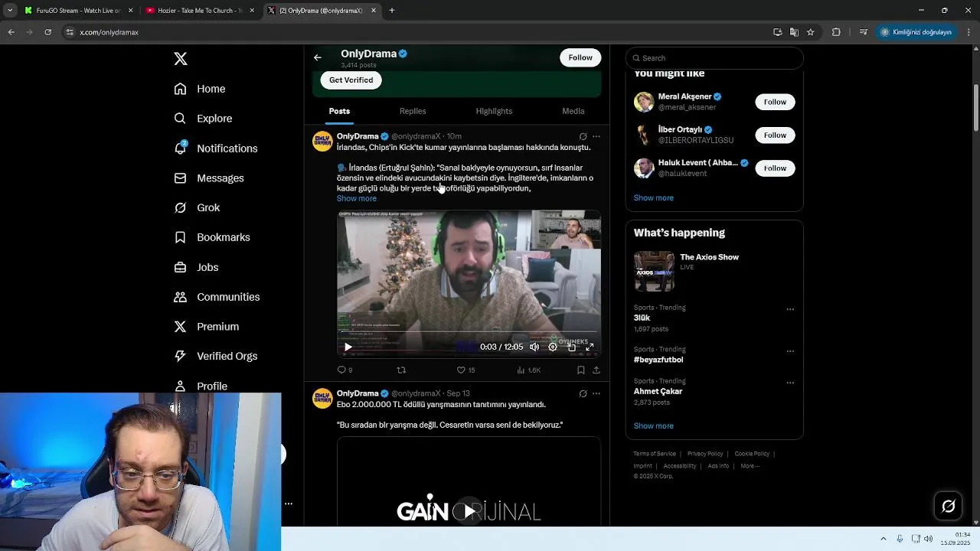Open Communities in the sidebar
Viewport: 980px width, 551px height.
click(x=217, y=297)
